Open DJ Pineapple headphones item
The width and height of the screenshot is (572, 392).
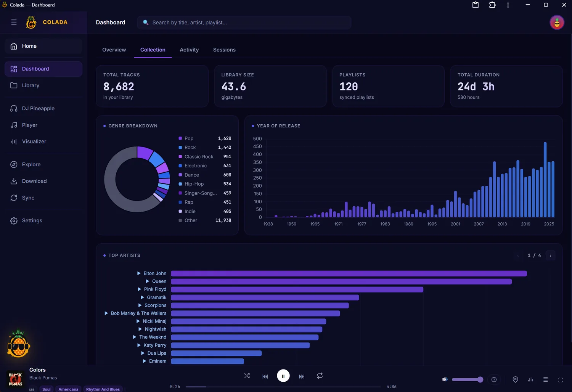43,108
